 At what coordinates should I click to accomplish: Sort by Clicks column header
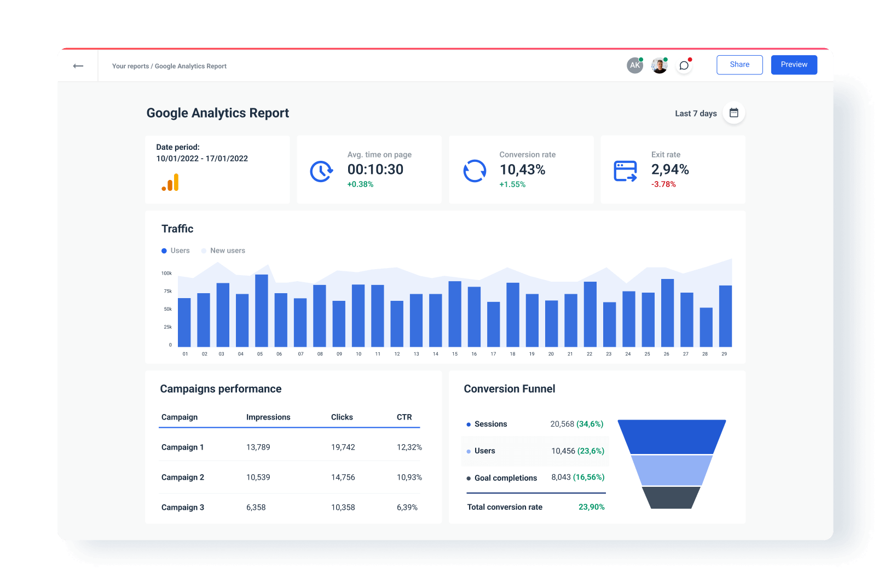(x=342, y=417)
